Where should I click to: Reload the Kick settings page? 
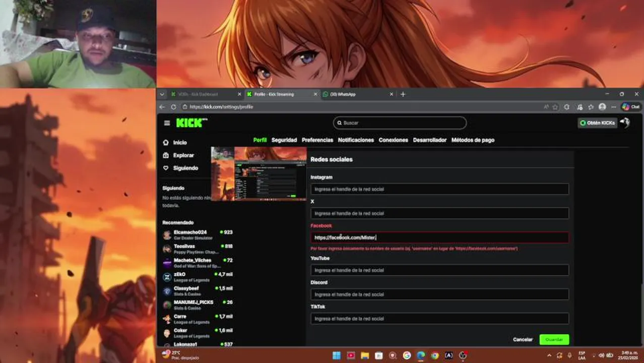point(173,107)
